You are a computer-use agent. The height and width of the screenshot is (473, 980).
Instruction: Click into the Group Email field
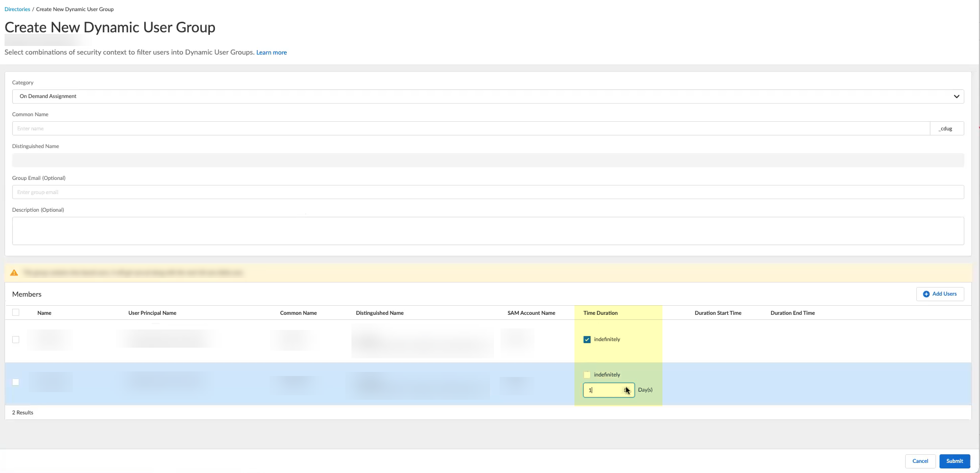click(487, 192)
